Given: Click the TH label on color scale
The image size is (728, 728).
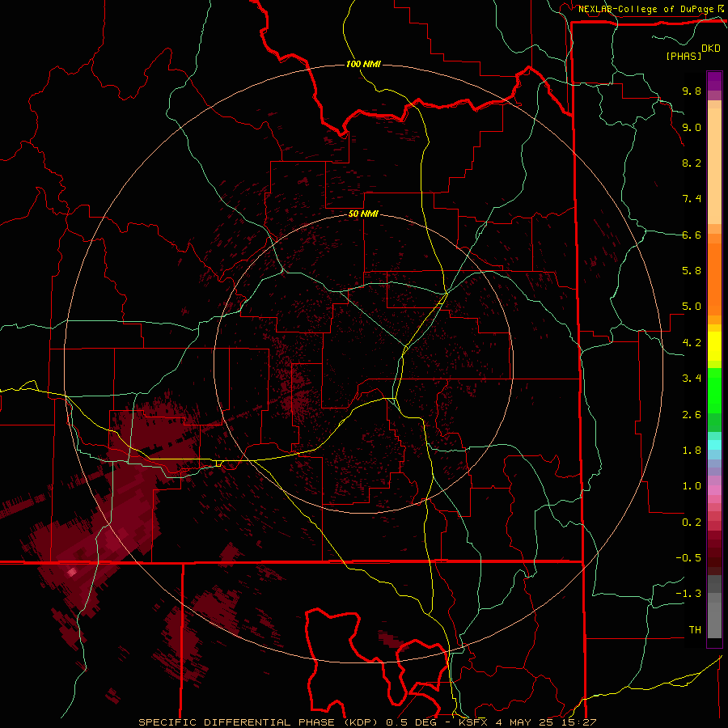Looking at the screenshot, I should point(695,630).
